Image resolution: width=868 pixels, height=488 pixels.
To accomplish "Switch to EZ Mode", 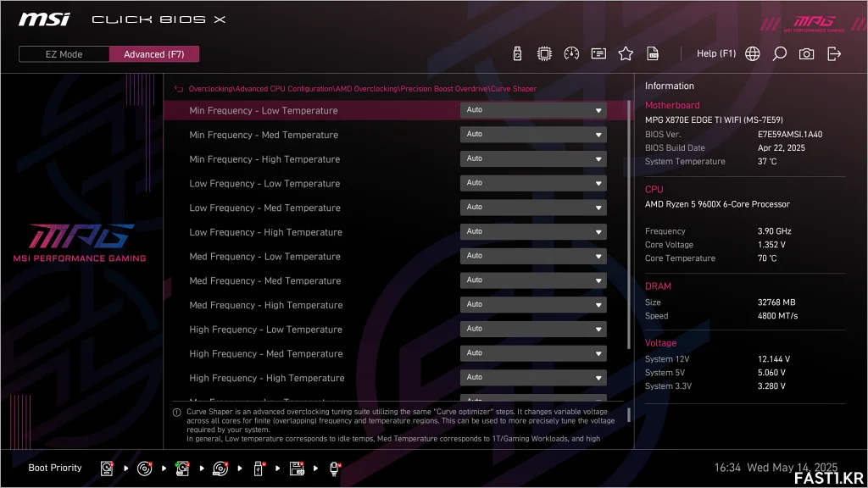I will pyautogui.click(x=64, y=54).
